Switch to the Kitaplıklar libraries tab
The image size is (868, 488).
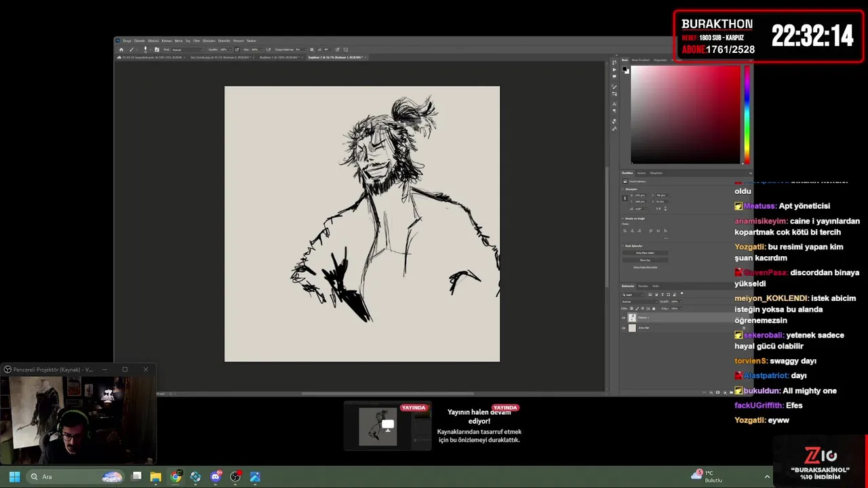click(x=656, y=173)
